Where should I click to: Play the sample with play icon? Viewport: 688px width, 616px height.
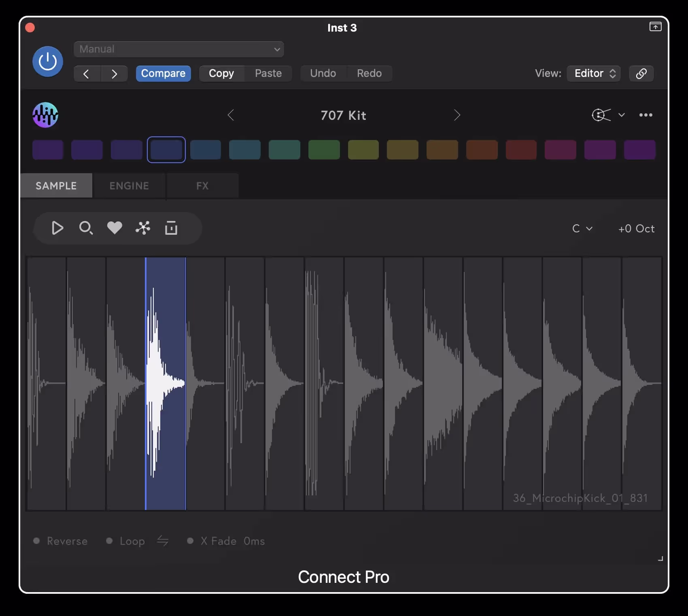click(x=57, y=228)
